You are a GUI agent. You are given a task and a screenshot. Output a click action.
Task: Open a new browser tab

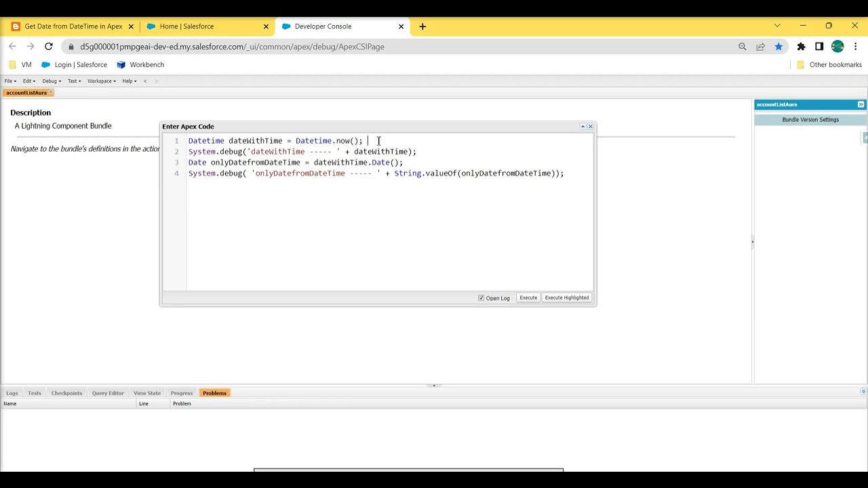(422, 26)
